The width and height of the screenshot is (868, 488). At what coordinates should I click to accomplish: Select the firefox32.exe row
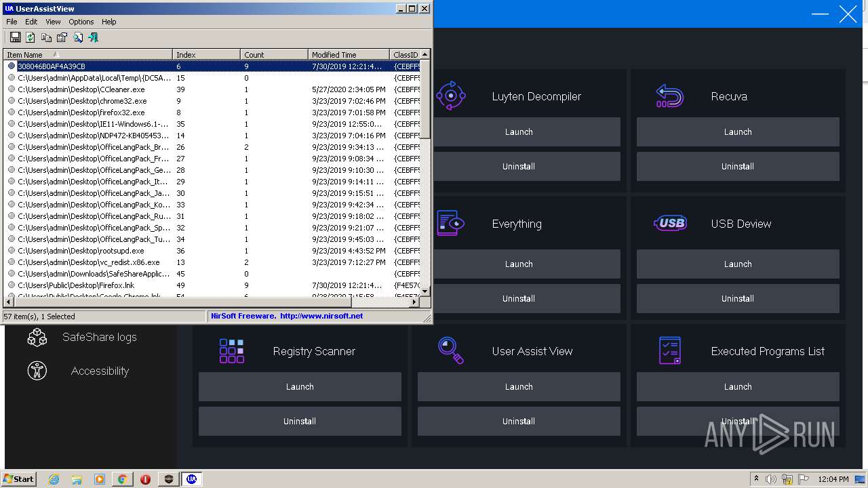tap(212, 113)
